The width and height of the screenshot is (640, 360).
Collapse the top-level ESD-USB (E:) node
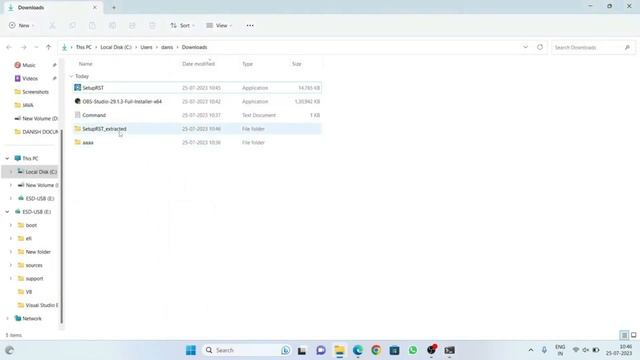(x=7, y=212)
